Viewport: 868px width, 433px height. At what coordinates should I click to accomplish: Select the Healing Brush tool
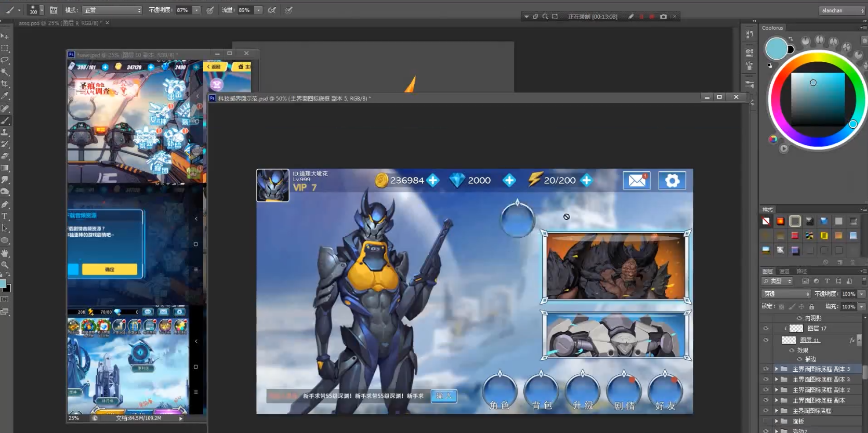click(5, 109)
